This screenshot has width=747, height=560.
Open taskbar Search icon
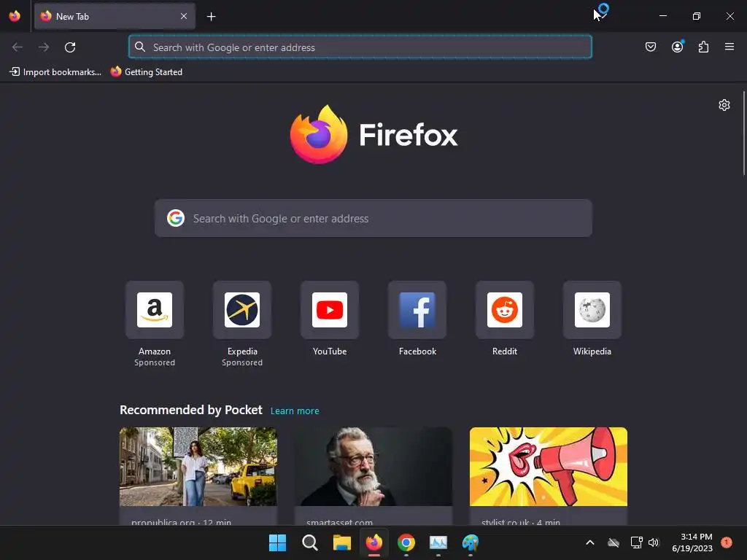pos(309,542)
